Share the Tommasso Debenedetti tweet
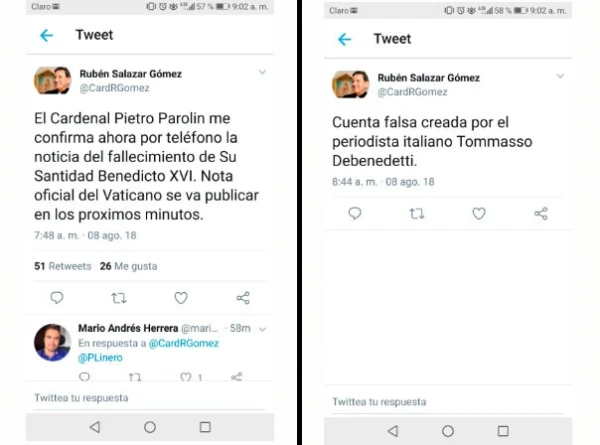 [x=541, y=213]
